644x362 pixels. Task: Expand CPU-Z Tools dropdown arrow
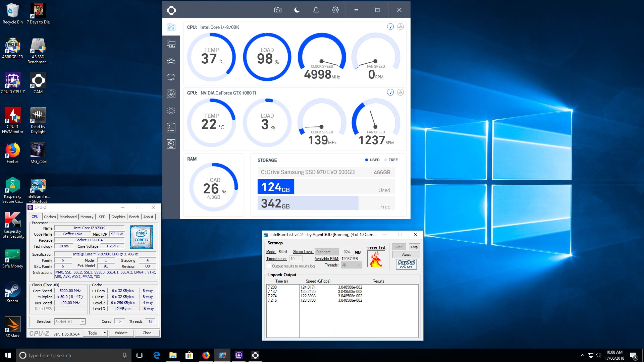click(x=105, y=333)
